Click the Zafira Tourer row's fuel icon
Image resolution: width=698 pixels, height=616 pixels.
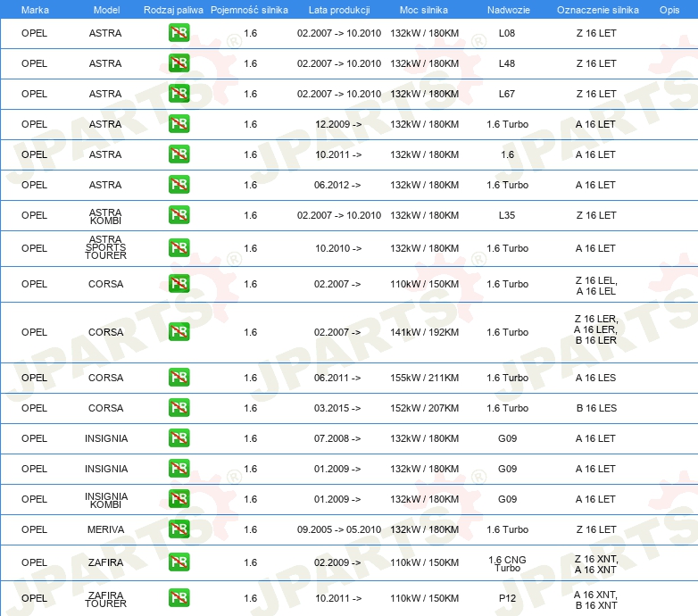(179, 598)
